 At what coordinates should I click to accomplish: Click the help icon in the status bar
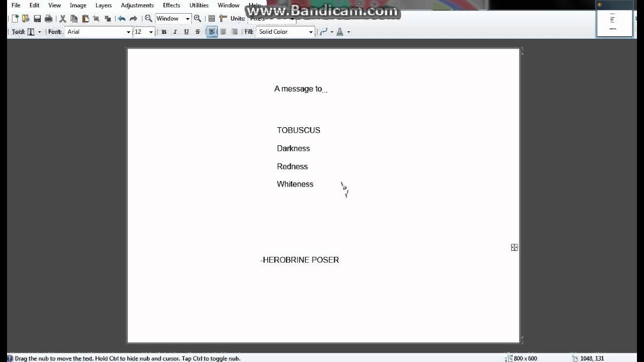coord(10,358)
